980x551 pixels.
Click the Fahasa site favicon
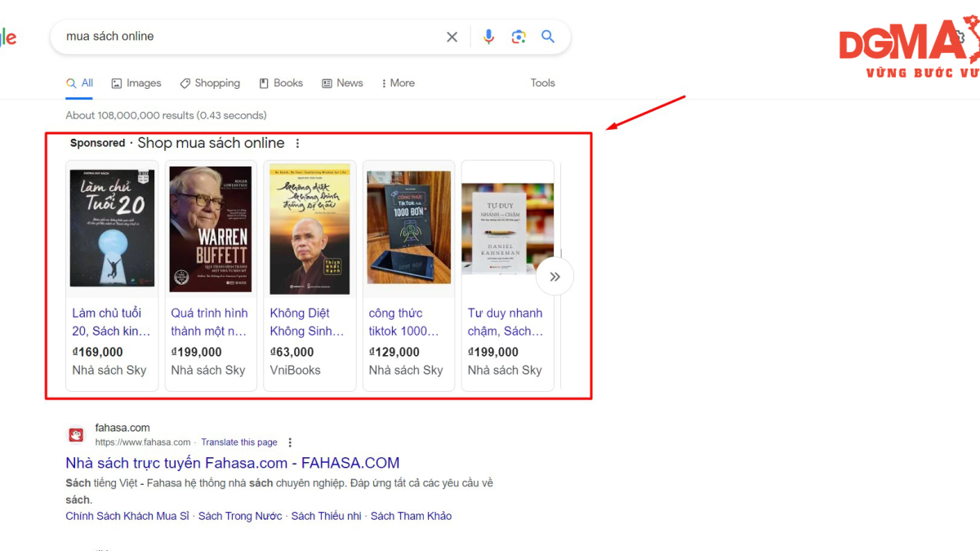(76, 435)
